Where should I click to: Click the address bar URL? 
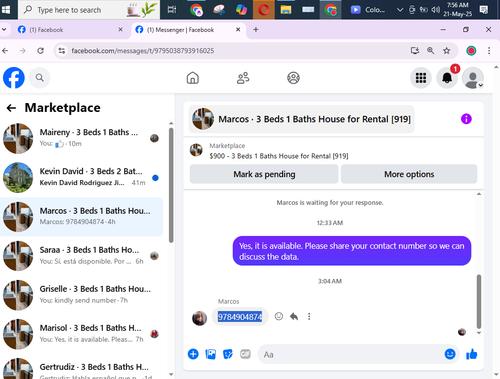143,51
